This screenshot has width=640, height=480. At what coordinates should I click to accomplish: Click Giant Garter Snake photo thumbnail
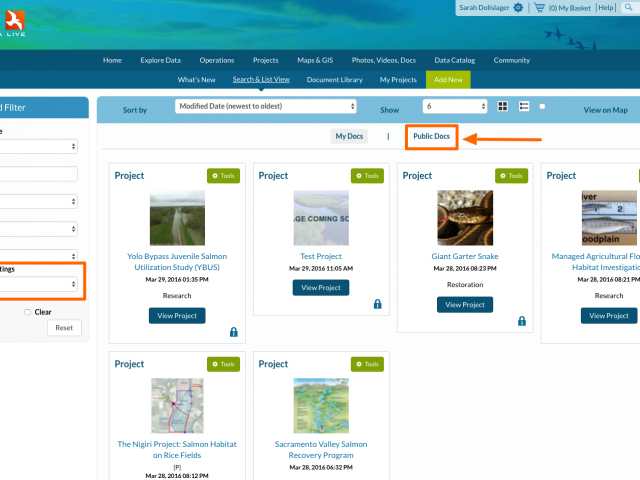(x=465, y=218)
